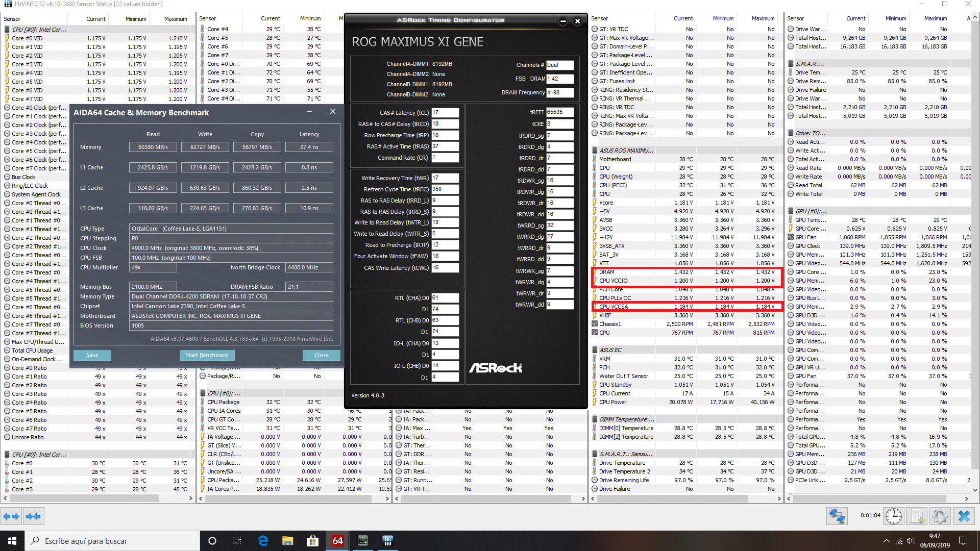The height and width of the screenshot is (551, 980).
Task: Open Microsoft Edge from the taskbar
Action: [x=263, y=541]
